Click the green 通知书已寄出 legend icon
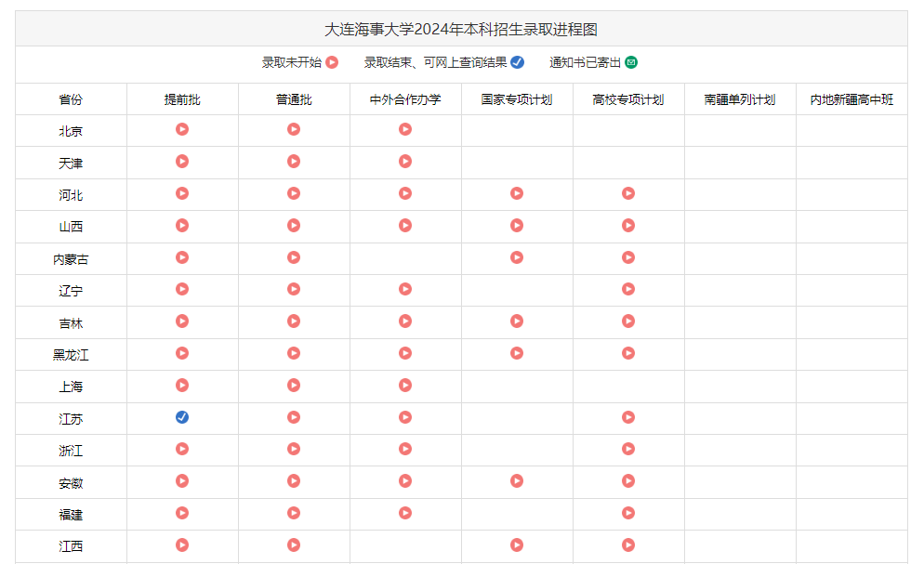924x564 pixels. (x=631, y=62)
